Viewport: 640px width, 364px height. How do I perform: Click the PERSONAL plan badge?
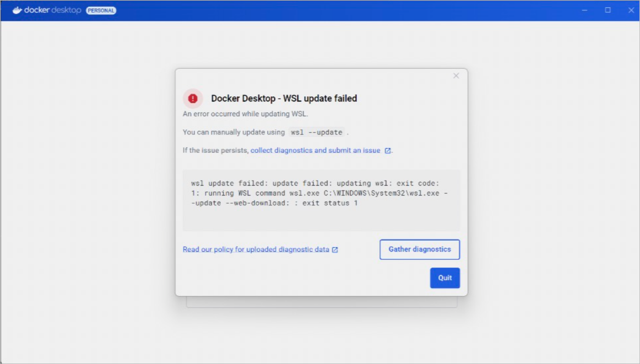[101, 10]
